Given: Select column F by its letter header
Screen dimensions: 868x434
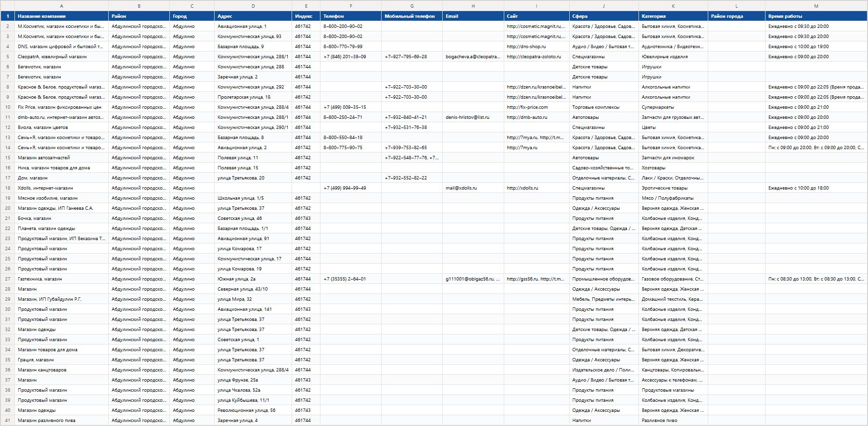Looking at the screenshot, I should pos(351,6).
